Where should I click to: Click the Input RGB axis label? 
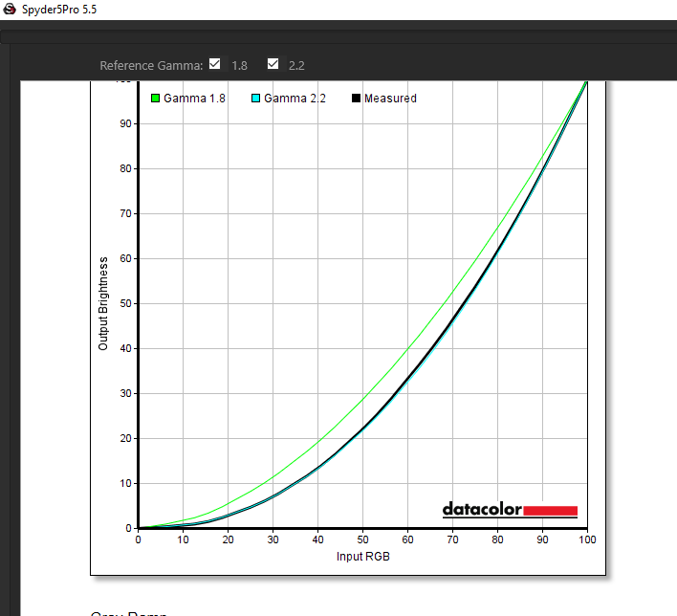coord(362,557)
